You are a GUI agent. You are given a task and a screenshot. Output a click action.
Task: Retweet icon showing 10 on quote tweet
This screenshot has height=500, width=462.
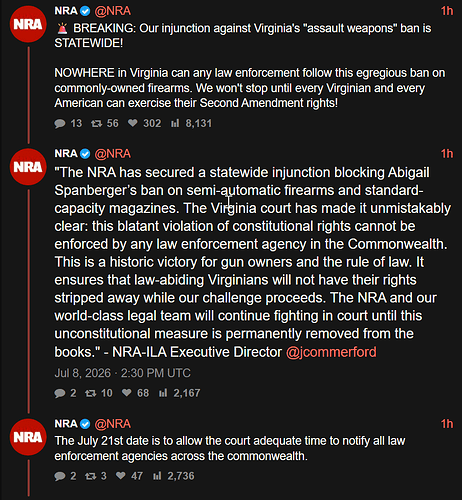click(90, 393)
